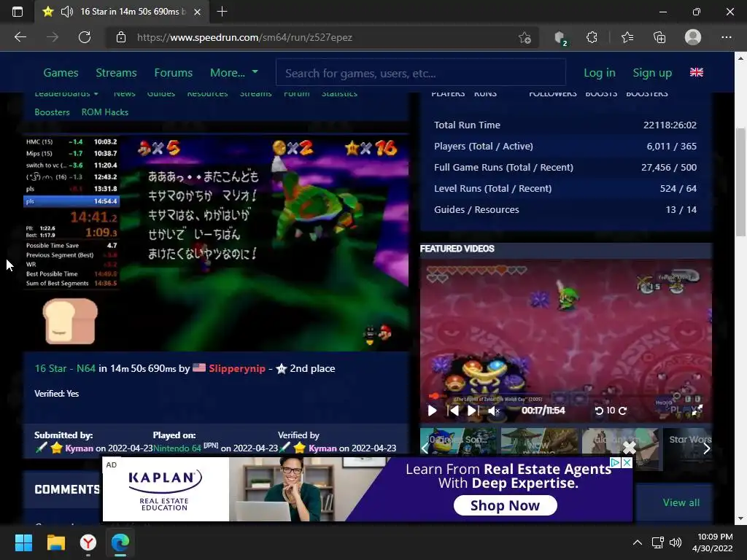Open the N64 platform link
Screen dimensions: 747x560
coord(86,368)
